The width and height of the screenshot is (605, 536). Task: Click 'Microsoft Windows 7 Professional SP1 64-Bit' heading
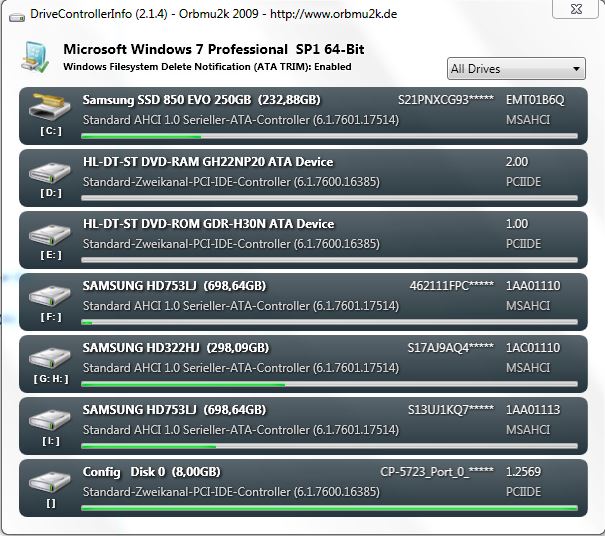[x=214, y=49]
